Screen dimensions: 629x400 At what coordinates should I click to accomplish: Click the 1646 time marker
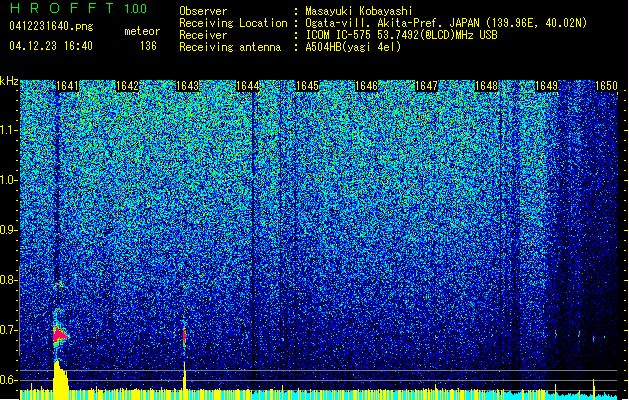(x=367, y=86)
